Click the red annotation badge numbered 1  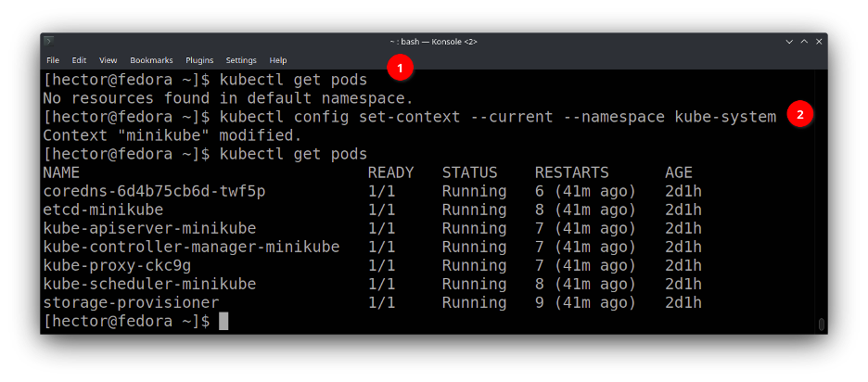pos(400,68)
